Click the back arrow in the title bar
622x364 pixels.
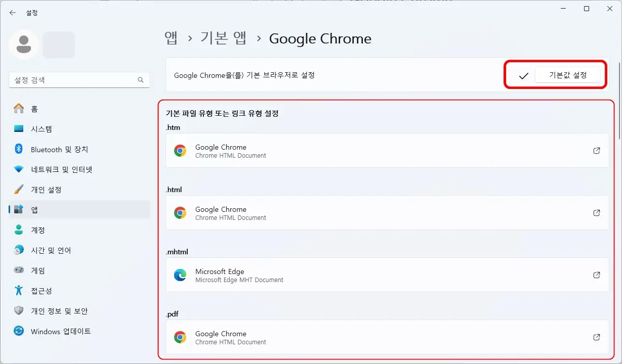tap(13, 13)
